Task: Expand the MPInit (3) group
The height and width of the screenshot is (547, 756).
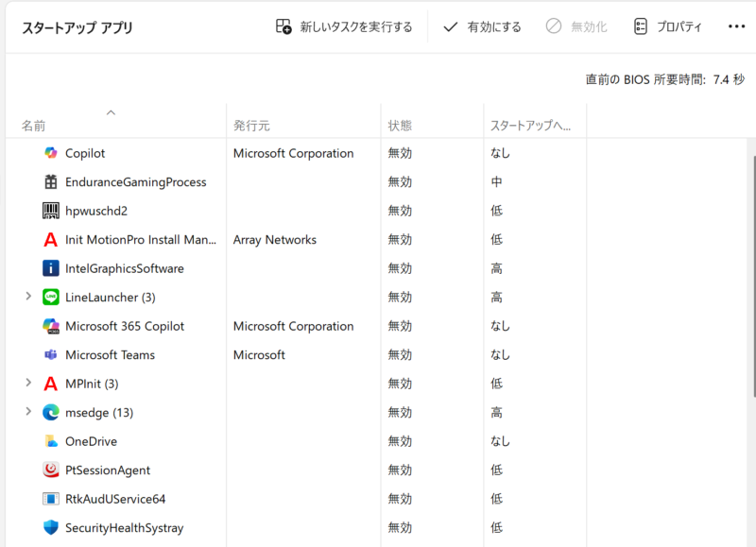Action: 28,384
